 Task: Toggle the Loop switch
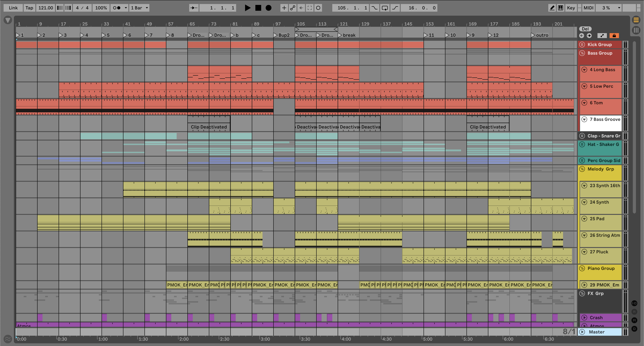(x=385, y=8)
